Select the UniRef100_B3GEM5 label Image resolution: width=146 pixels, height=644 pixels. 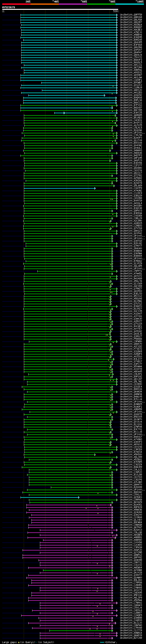131,37
